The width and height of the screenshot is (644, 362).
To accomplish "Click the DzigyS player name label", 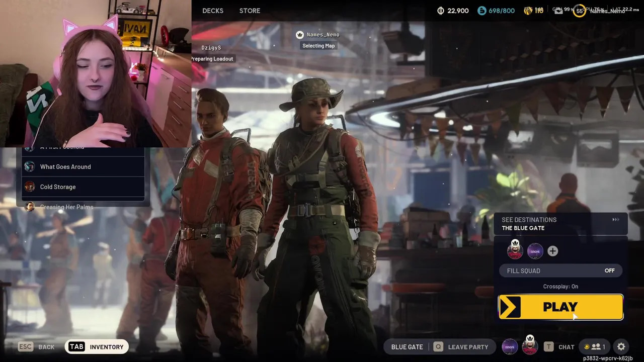I will click(x=211, y=48).
